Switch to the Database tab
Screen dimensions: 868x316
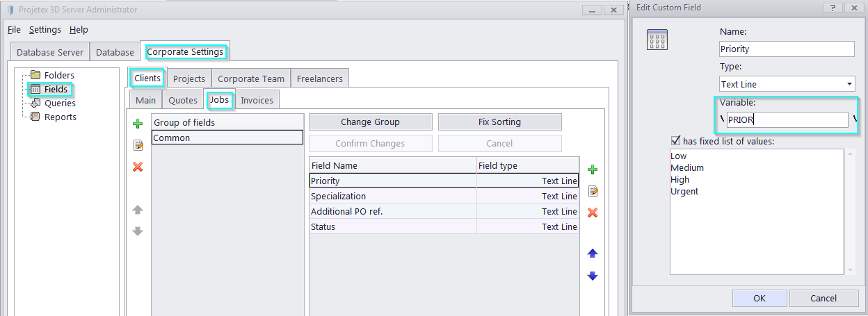click(115, 52)
